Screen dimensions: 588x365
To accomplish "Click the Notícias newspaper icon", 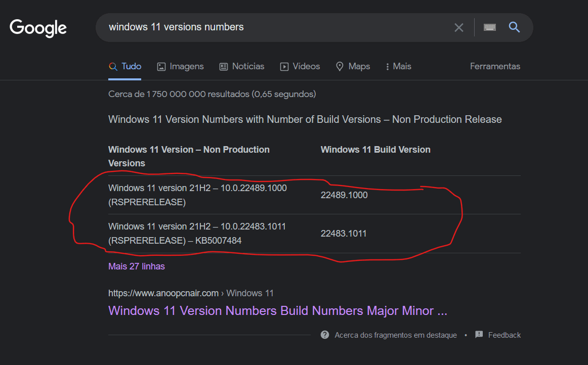I will (x=224, y=67).
